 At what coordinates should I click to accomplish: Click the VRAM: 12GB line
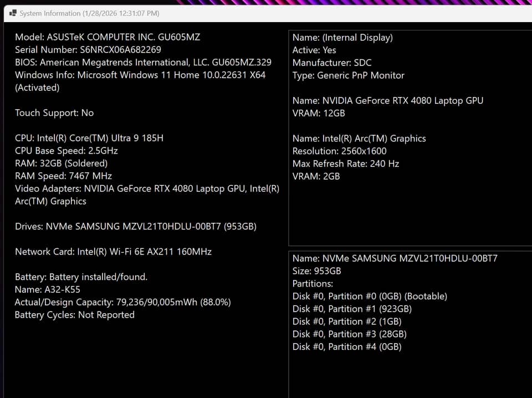click(319, 113)
